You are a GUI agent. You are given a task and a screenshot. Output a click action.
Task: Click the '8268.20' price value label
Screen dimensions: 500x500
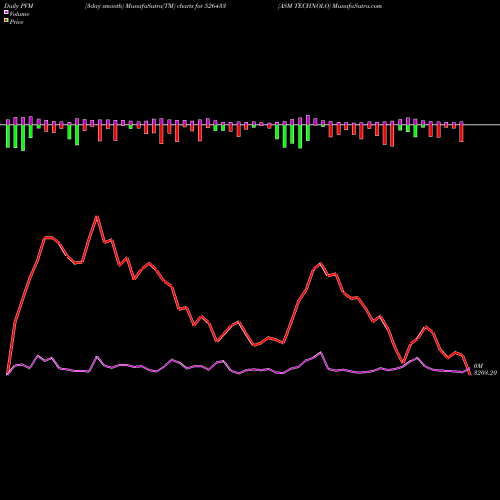point(485,373)
